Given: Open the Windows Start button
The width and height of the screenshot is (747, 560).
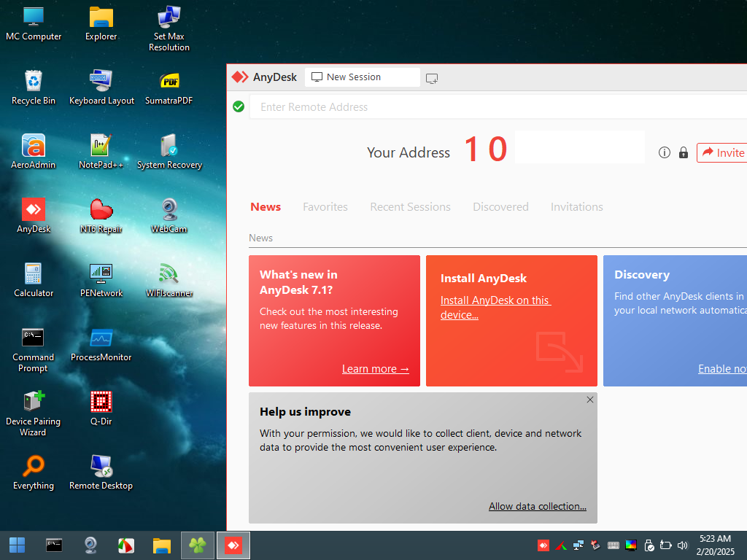Looking at the screenshot, I should (18, 545).
